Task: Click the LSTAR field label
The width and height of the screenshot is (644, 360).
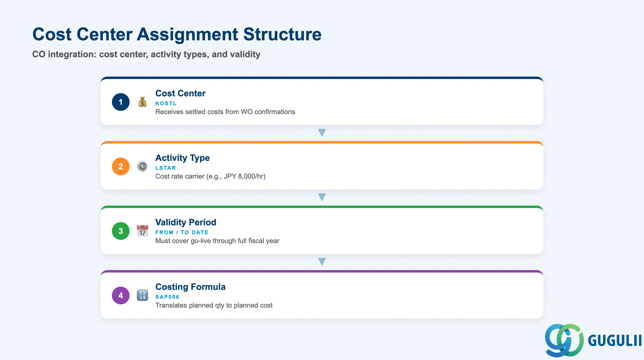Action: pos(165,168)
